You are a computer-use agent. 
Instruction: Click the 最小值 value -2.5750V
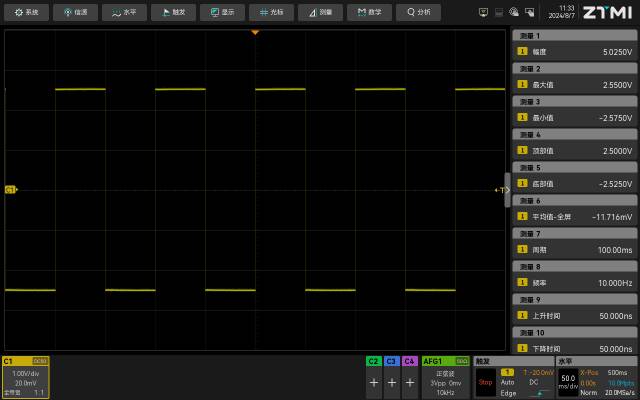click(616, 118)
